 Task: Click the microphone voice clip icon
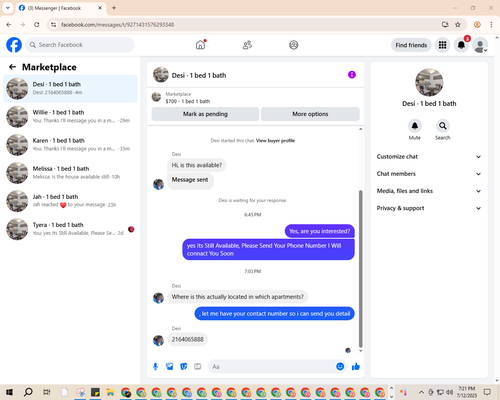[x=155, y=367]
